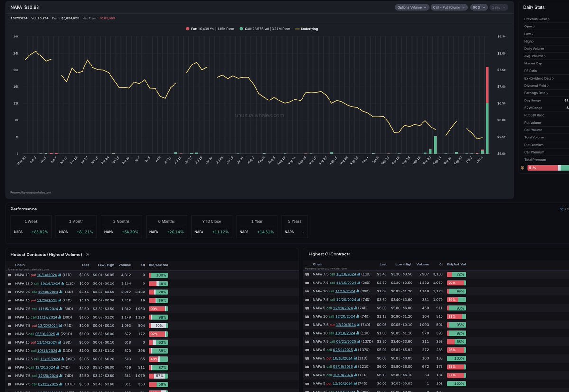Click the chart icon beside 05/16/2025 contract date

pyautogui.click(x=58, y=334)
